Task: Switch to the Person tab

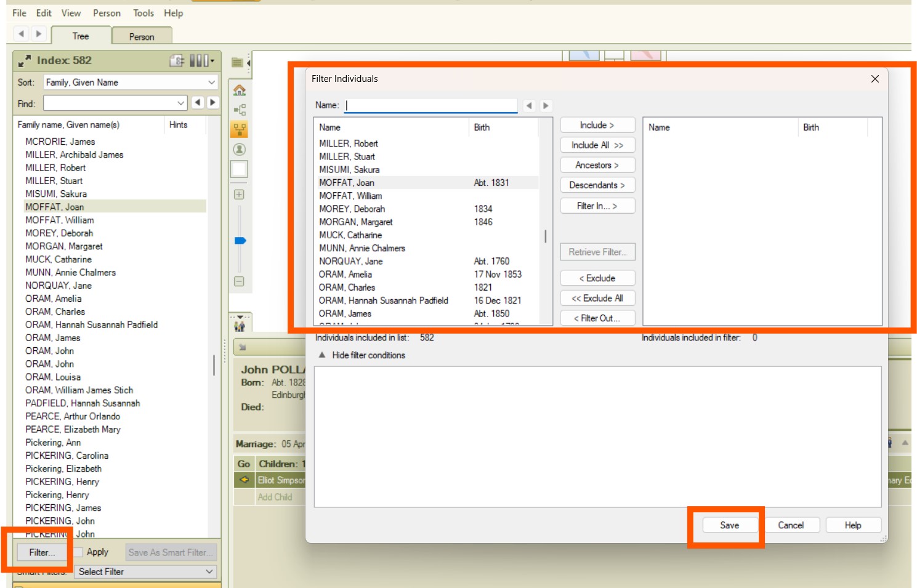Action: pos(142,37)
